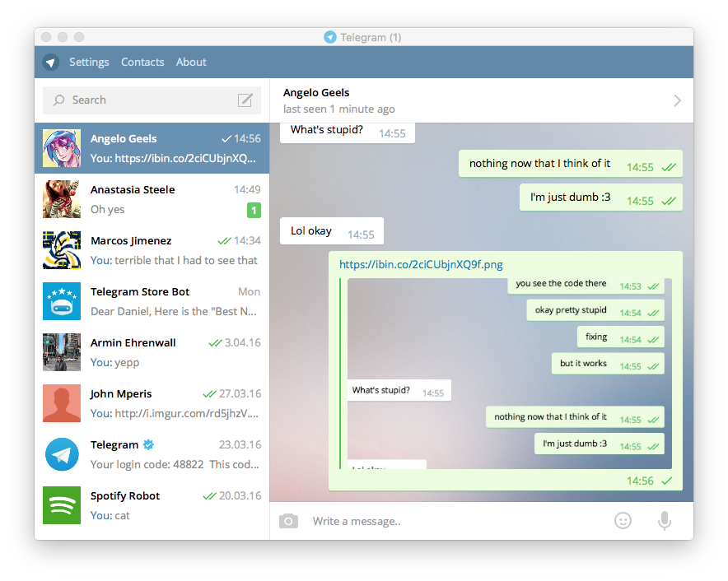
Task: Click the green unread badge showing 1
Action: pyautogui.click(x=254, y=210)
